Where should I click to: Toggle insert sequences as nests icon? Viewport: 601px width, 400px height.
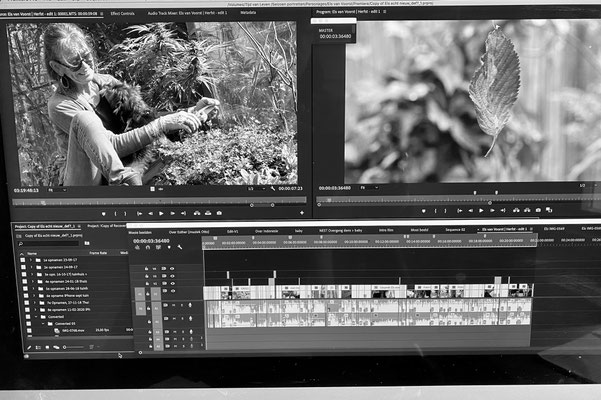tap(137, 248)
